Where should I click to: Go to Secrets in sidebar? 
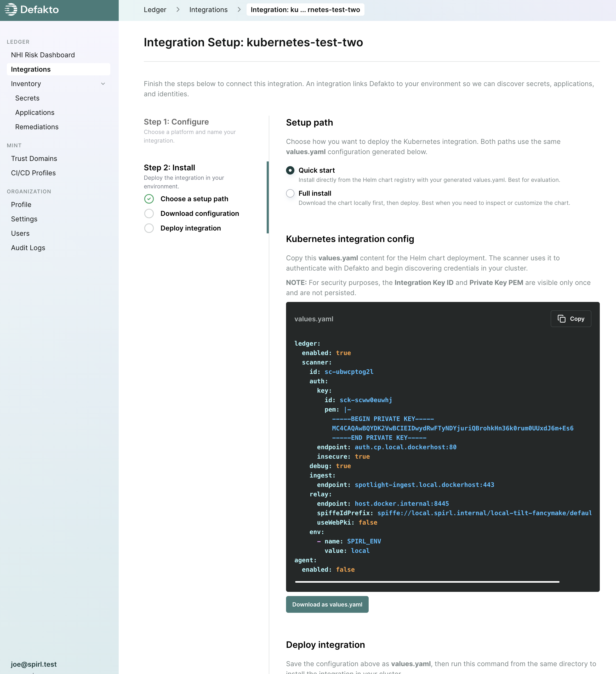pos(59,98)
